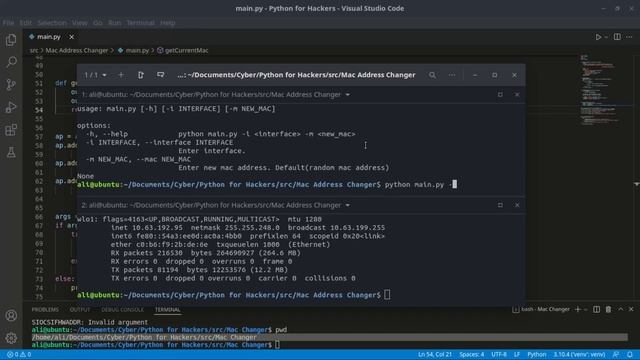Open errors and warnings in the status bar
The width and height of the screenshot is (640, 360).
point(19,355)
